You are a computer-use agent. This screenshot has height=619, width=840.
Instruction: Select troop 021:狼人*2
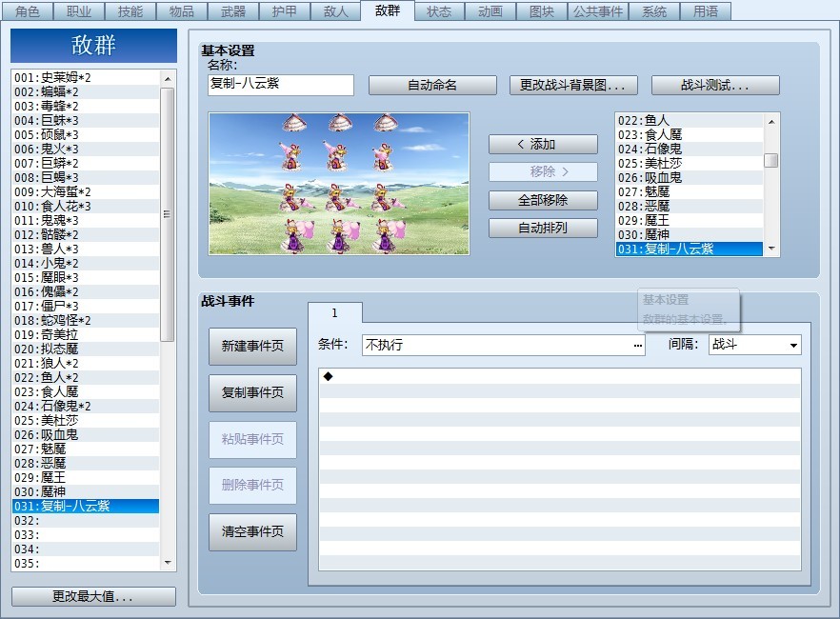[86, 363]
